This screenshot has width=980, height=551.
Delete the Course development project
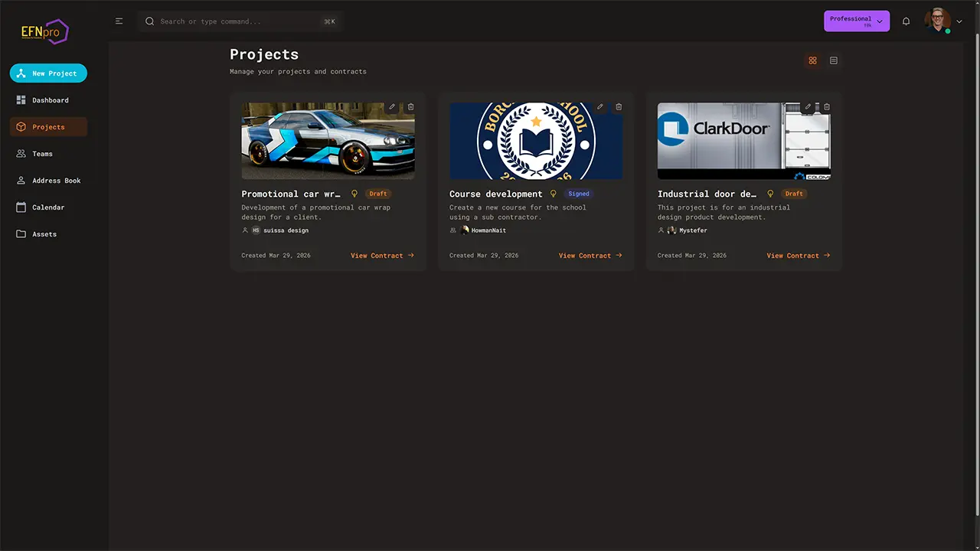click(x=619, y=107)
